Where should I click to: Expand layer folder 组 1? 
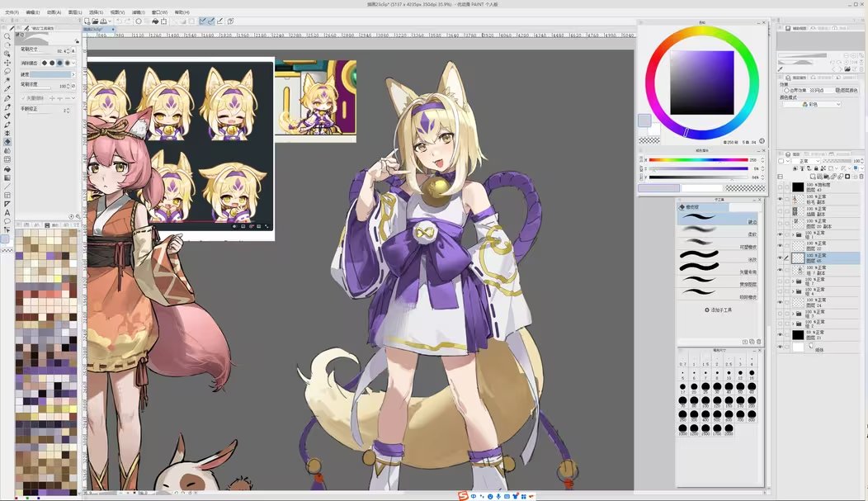pyautogui.click(x=793, y=234)
